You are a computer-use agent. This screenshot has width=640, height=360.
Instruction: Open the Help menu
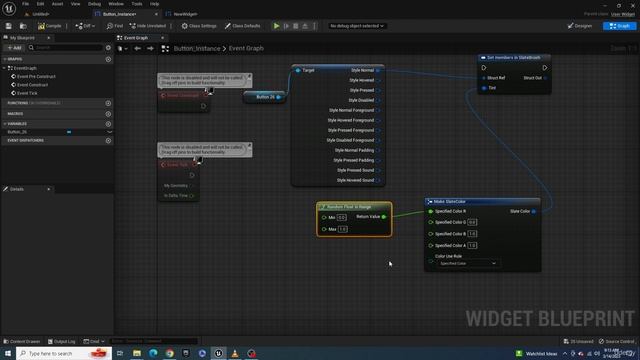tap(154, 4)
